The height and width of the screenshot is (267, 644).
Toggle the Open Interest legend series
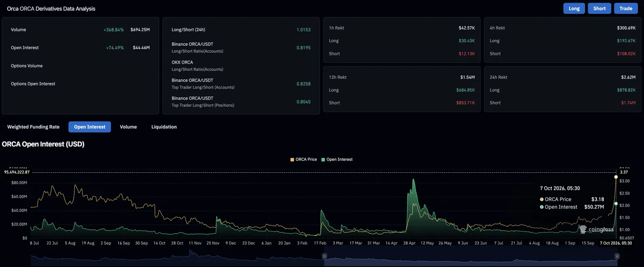pos(337,159)
